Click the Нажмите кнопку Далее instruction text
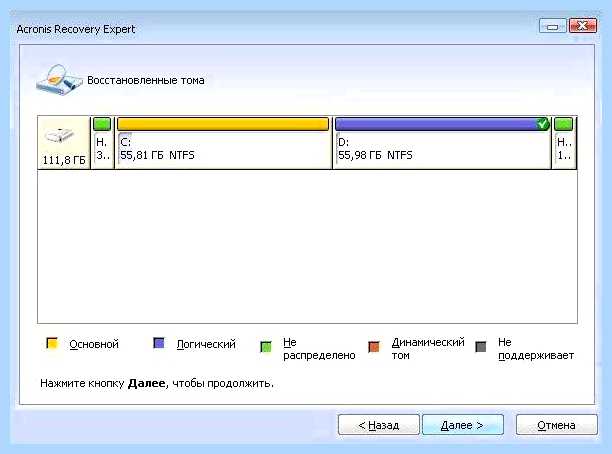 [x=157, y=383]
